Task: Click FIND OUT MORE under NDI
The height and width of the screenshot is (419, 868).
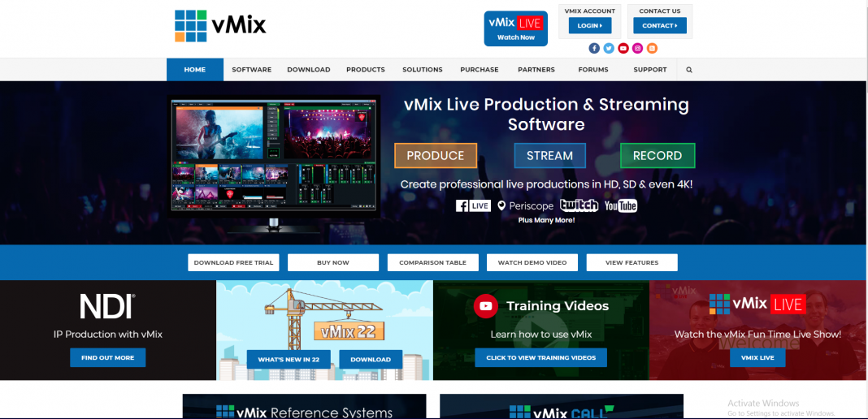Action: tap(108, 357)
